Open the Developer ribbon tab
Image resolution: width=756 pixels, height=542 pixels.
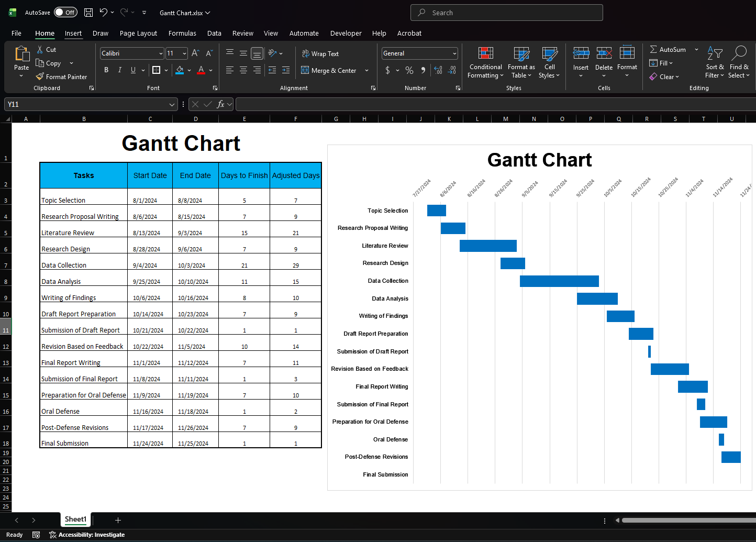(x=346, y=33)
